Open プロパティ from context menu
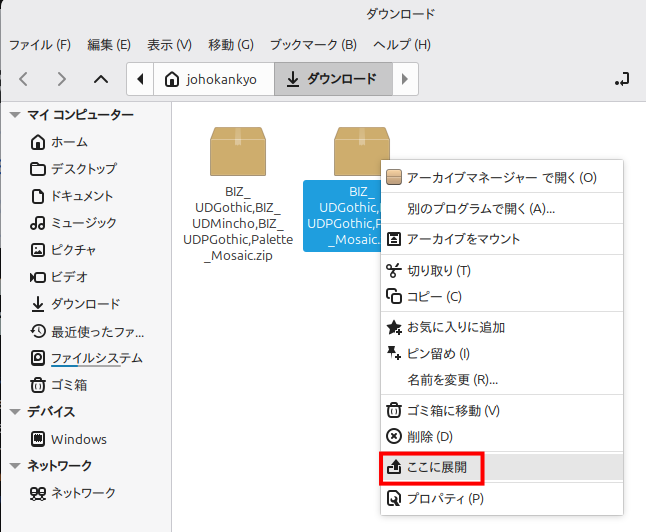 [x=444, y=498]
